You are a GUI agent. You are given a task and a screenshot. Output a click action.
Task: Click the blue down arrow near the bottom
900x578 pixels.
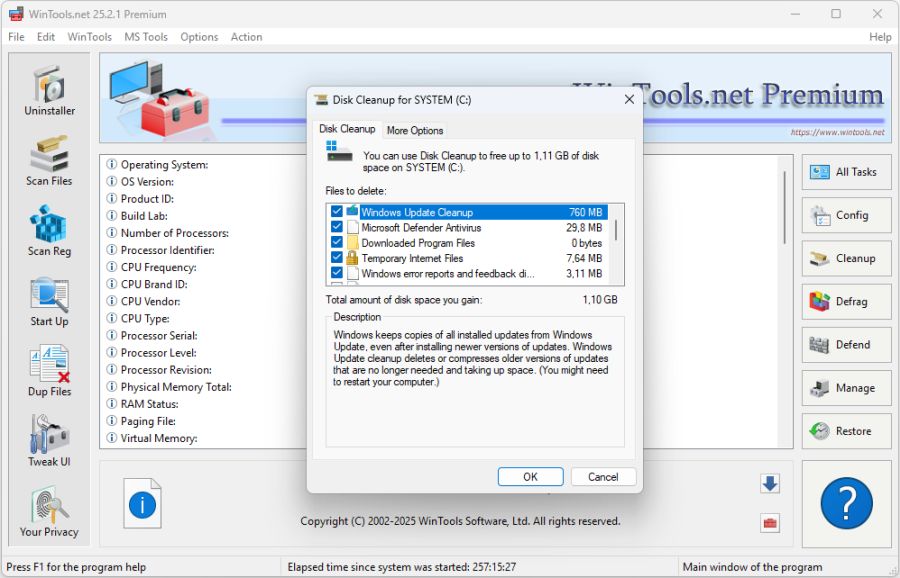tap(769, 483)
